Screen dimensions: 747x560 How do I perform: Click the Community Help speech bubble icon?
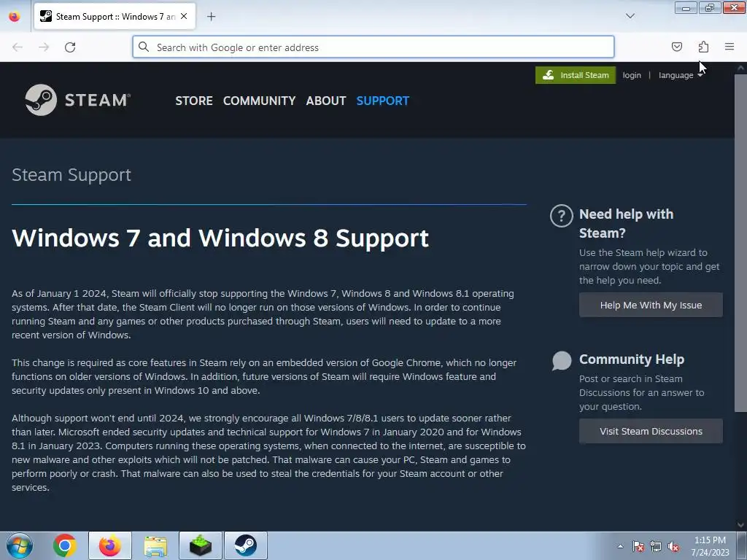(x=562, y=360)
